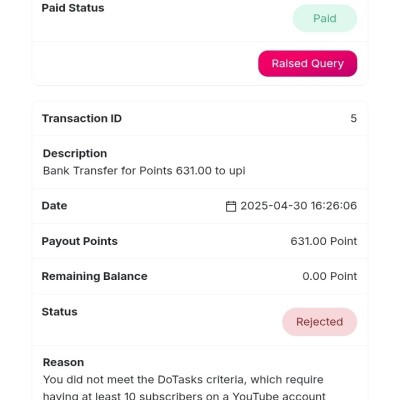
Task: Click the Description heading
Action: [x=75, y=153]
